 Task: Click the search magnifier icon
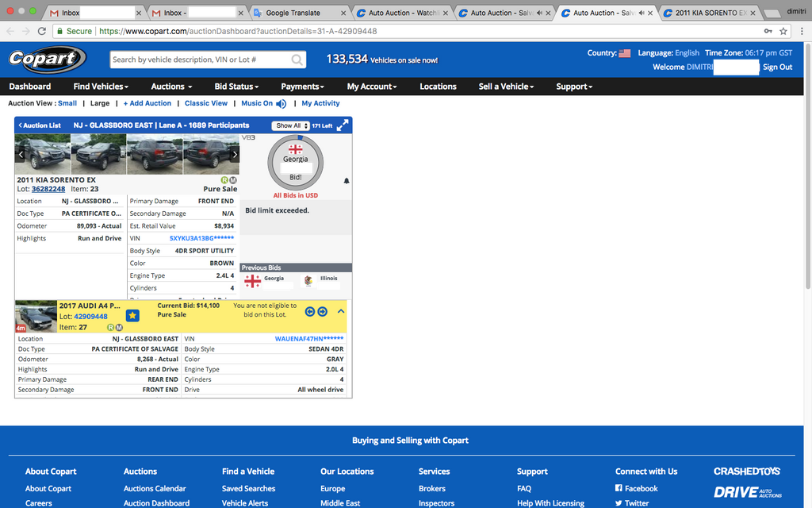click(x=297, y=60)
